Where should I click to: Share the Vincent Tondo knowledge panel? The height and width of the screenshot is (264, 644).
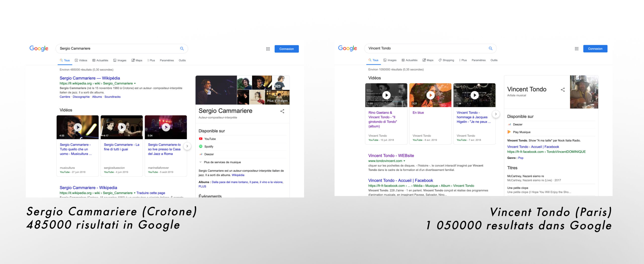(x=563, y=90)
